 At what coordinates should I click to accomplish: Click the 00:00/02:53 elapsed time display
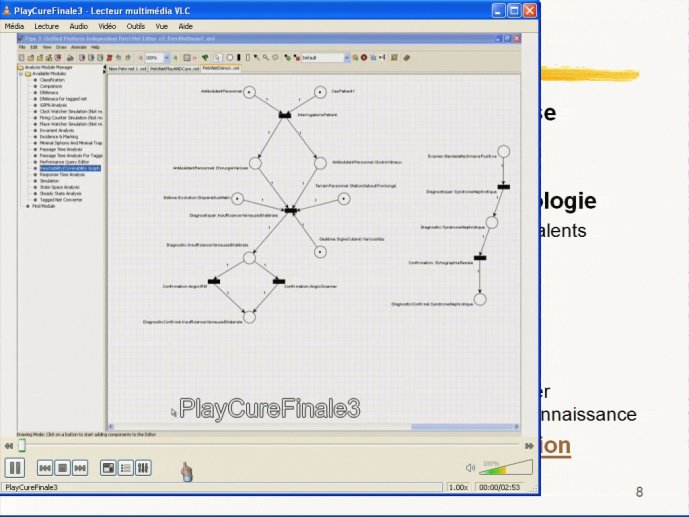500,488
